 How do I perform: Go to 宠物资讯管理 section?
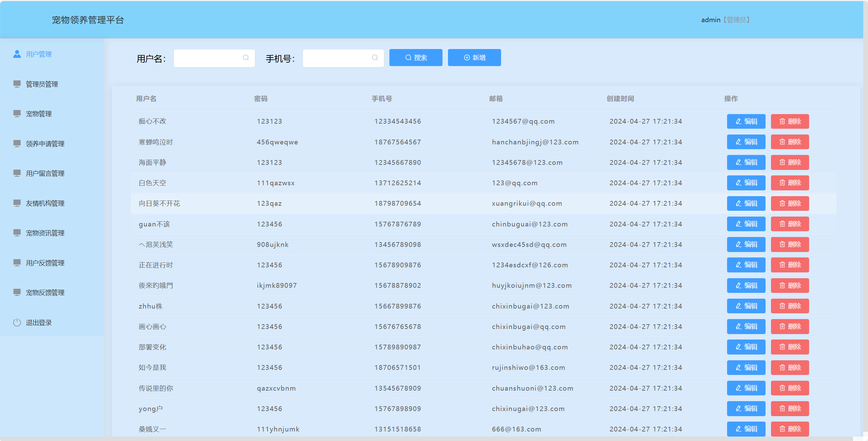(45, 233)
